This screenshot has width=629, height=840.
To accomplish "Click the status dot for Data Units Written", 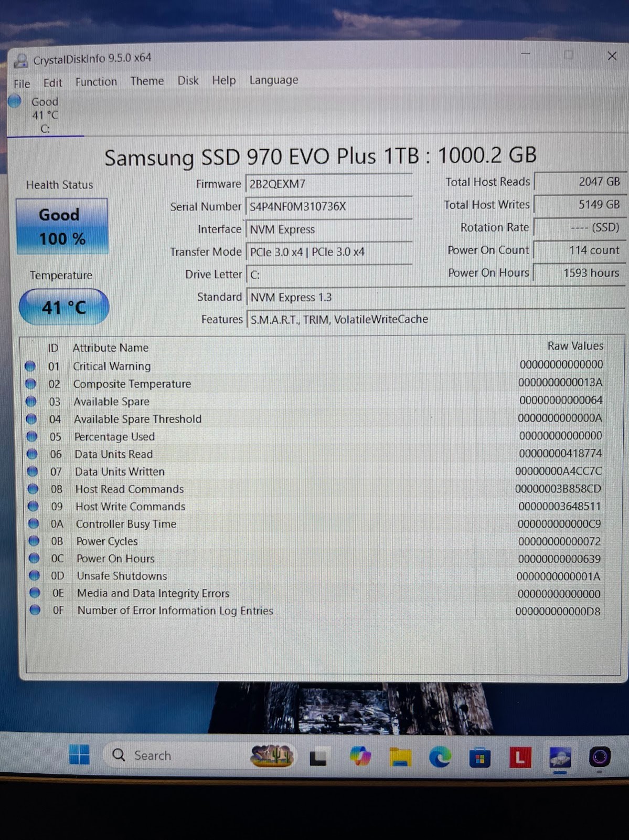I will (x=33, y=471).
